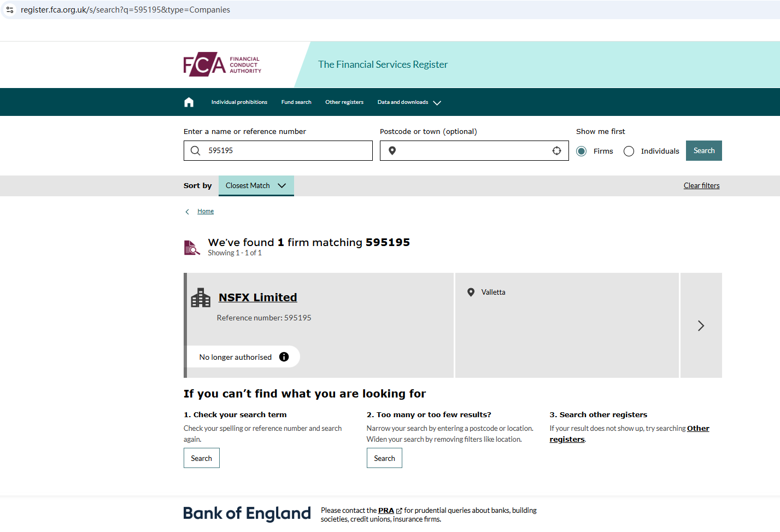Click the No longer authorised status label
This screenshot has height=532, width=780.
click(x=236, y=357)
